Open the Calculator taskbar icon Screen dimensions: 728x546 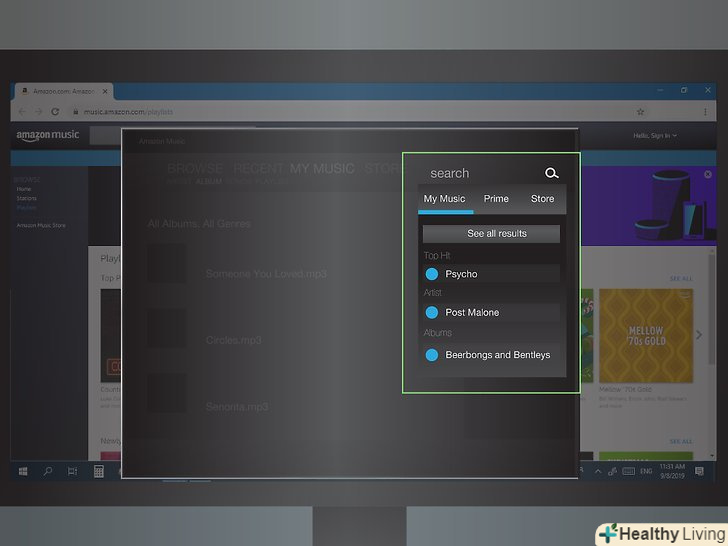click(x=98, y=471)
